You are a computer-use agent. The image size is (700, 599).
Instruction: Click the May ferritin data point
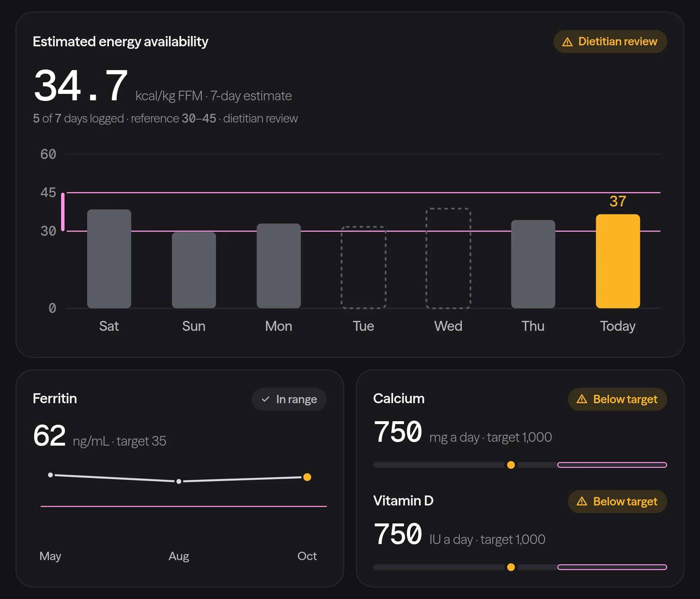pyautogui.click(x=50, y=475)
